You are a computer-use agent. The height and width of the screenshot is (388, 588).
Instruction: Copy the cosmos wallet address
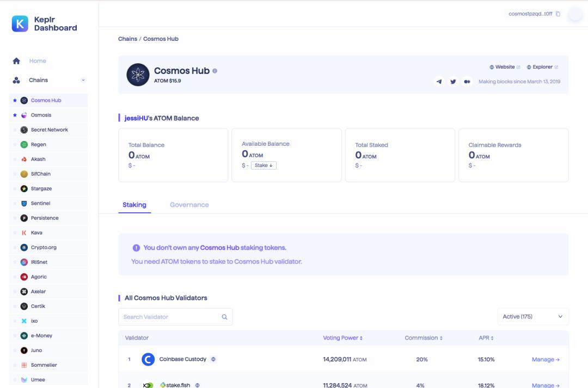[x=558, y=14]
